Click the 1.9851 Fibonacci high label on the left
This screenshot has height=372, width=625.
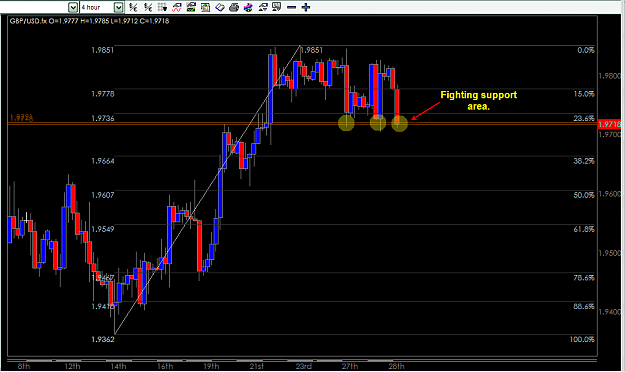(x=102, y=50)
